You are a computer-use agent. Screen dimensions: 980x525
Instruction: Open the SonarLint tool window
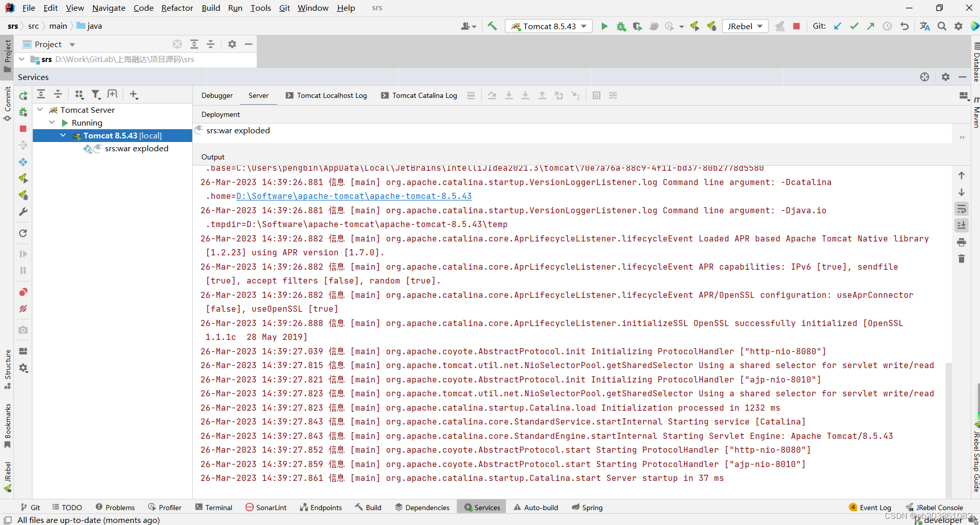[266, 507]
